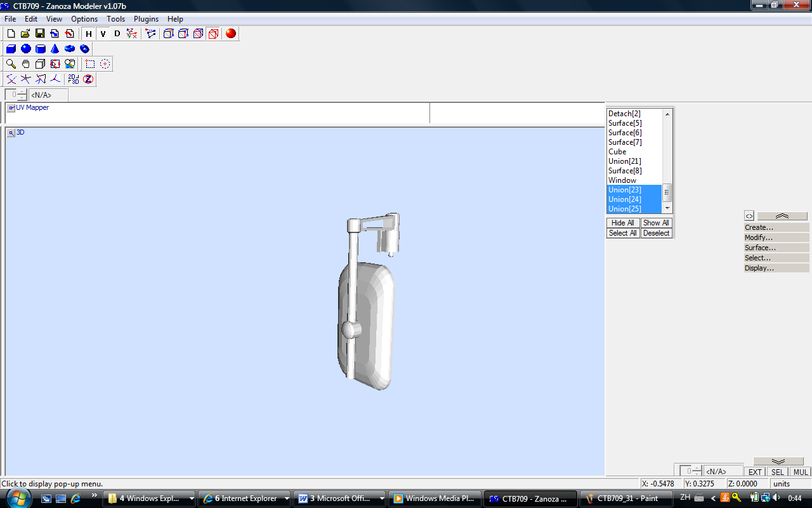Create a blue sphere primitive
This screenshot has height=508, width=812.
click(x=25, y=49)
